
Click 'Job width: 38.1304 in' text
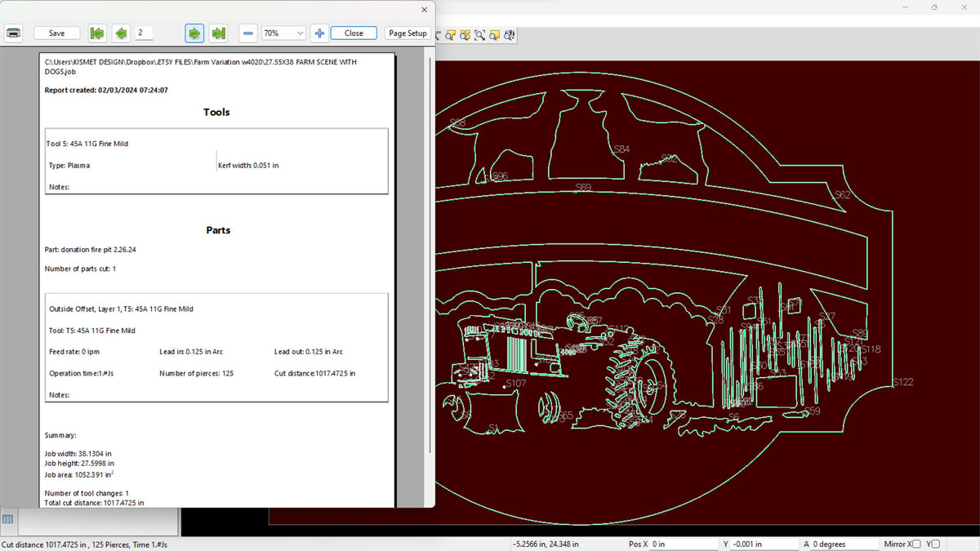pos(78,453)
